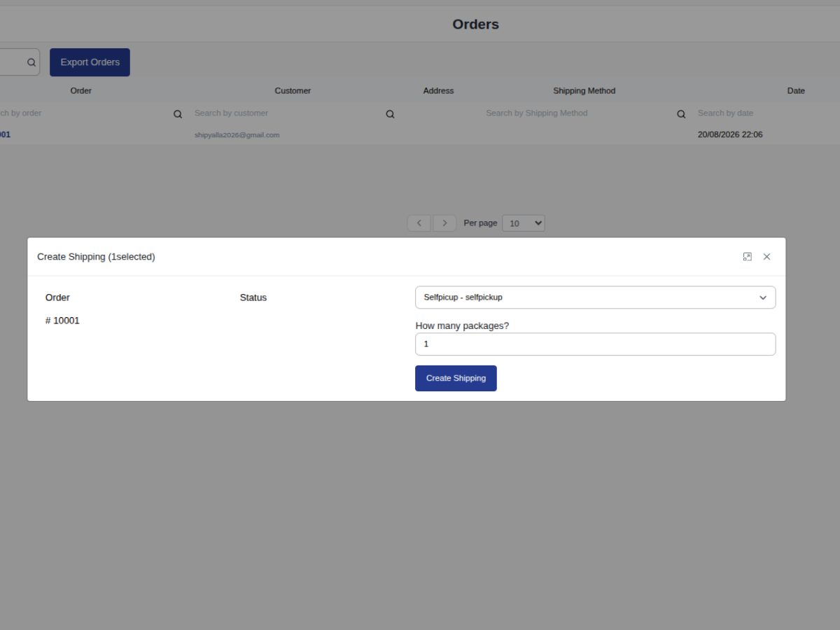Click the Create Shipping button
Viewport: 840px width, 630px height.
456,378
